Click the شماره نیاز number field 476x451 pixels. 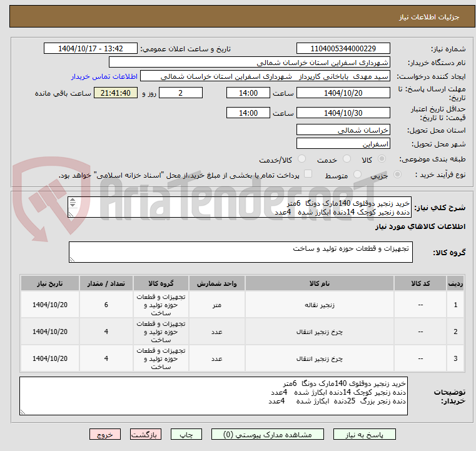[x=343, y=49]
